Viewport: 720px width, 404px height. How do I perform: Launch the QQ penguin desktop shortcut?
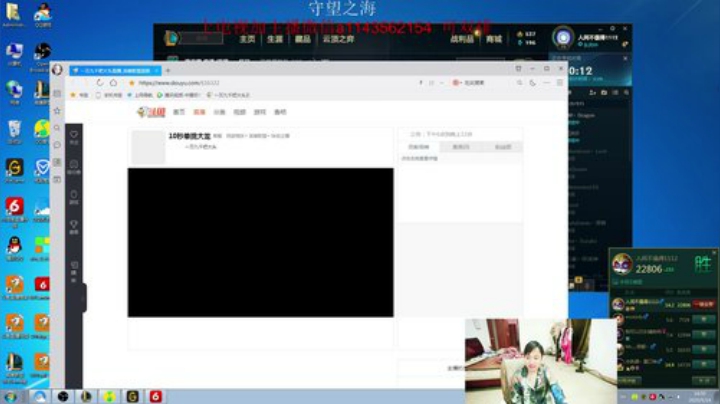(x=14, y=248)
